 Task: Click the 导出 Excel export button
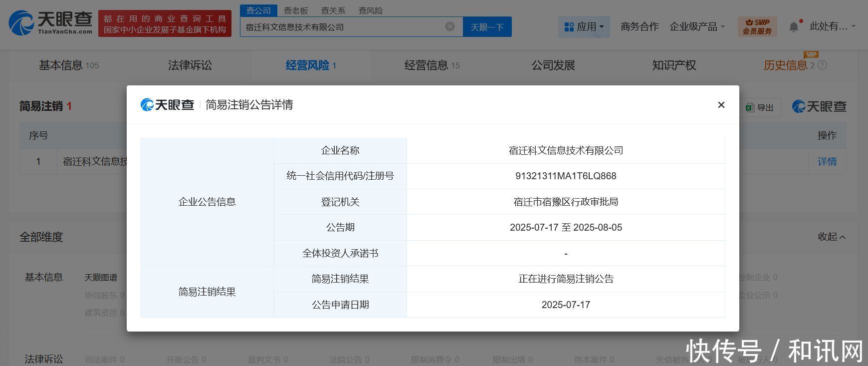pos(760,107)
